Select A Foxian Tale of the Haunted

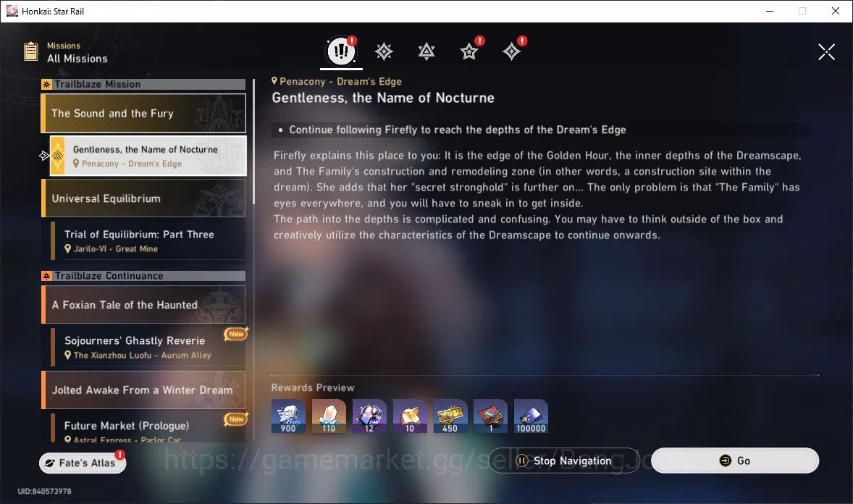tap(143, 304)
